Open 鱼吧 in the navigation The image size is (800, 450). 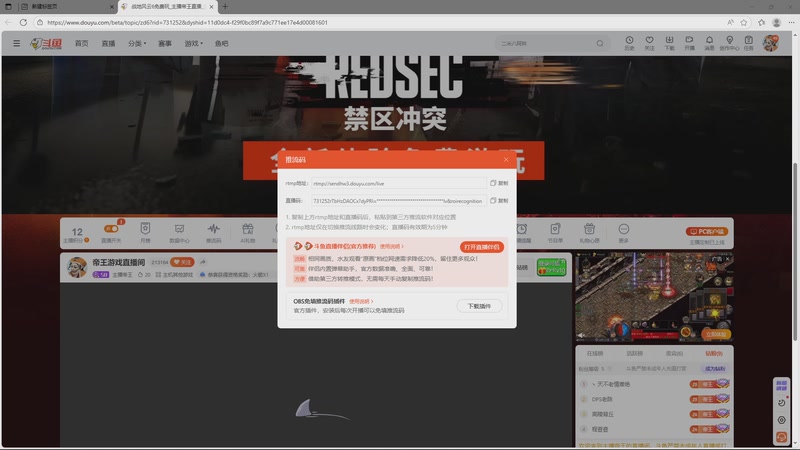click(x=221, y=43)
